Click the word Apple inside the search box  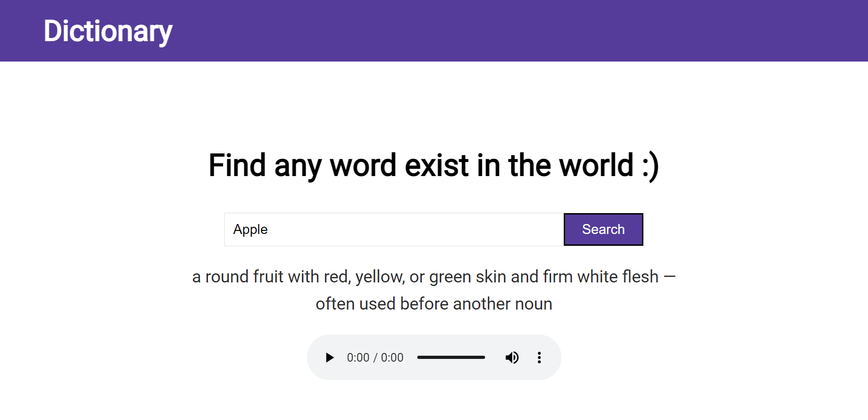click(x=250, y=229)
